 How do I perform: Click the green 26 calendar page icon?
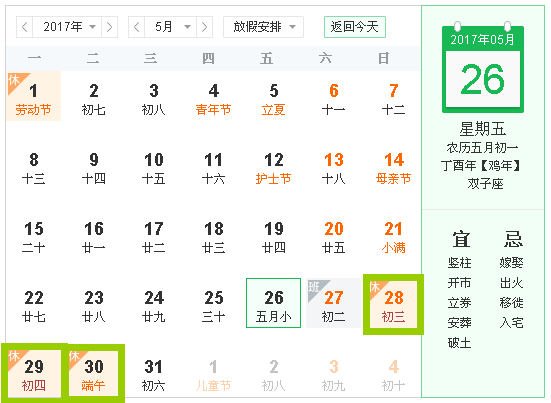[483, 69]
